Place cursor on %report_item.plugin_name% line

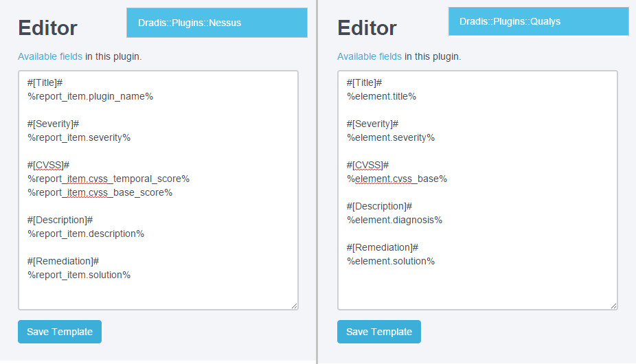coord(90,96)
